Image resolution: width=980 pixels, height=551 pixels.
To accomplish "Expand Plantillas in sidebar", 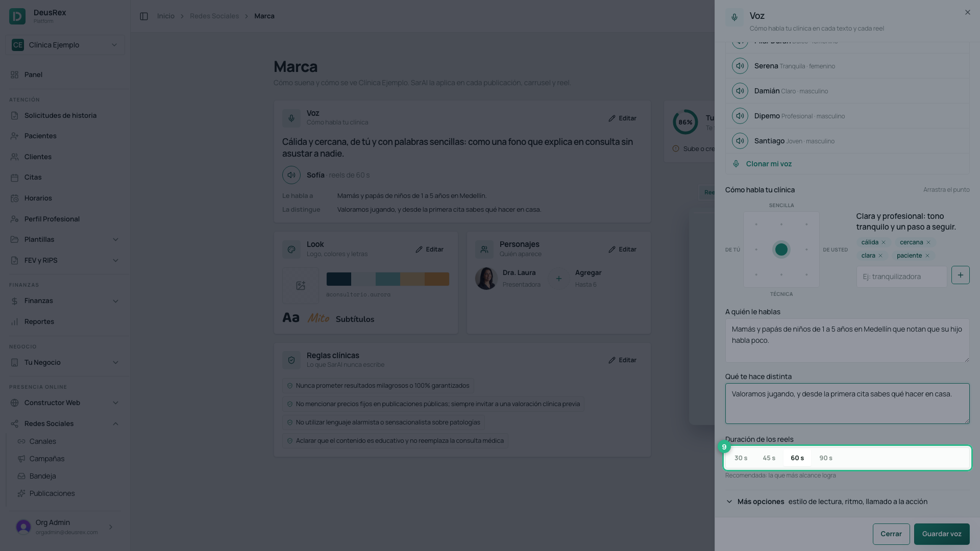I will 65,239.
